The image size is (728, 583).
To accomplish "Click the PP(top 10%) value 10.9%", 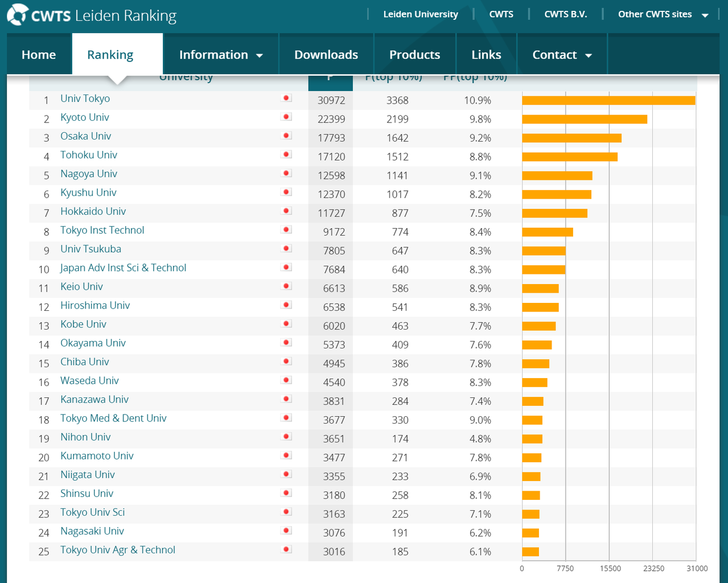I will click(x=478, y=100).
